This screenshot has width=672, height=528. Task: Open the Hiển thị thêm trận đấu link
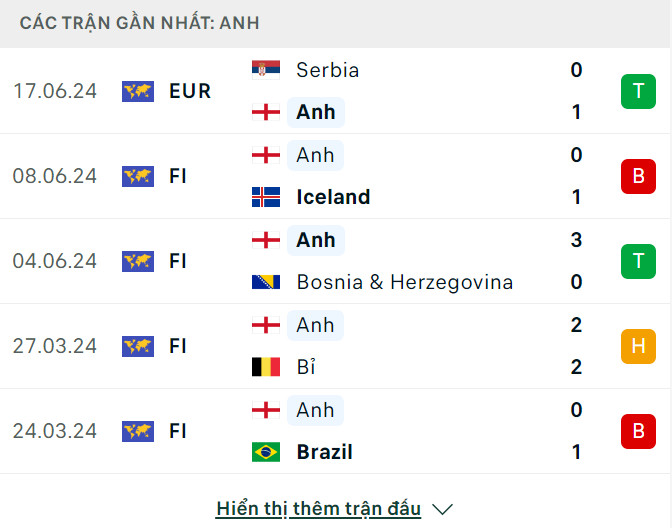click(x=318, y=509)
